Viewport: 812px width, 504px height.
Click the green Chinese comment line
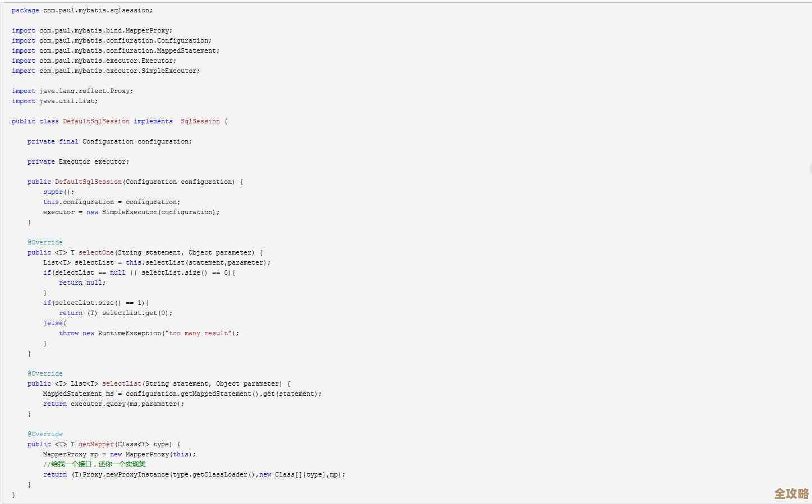click(94, 464)
